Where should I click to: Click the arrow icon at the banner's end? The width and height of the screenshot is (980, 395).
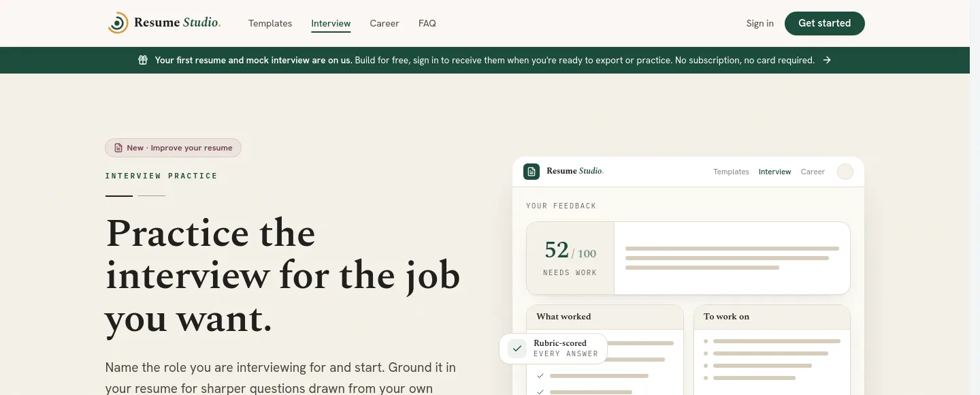tap(827, 60)
